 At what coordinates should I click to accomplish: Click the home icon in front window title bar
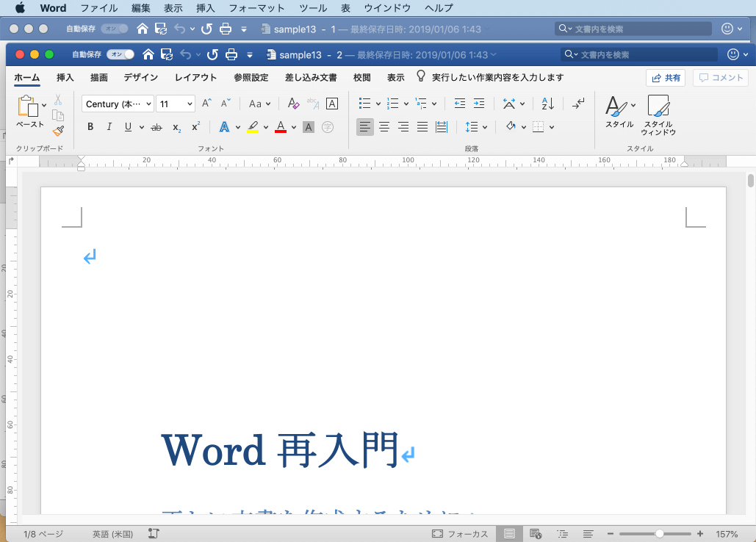148,54
